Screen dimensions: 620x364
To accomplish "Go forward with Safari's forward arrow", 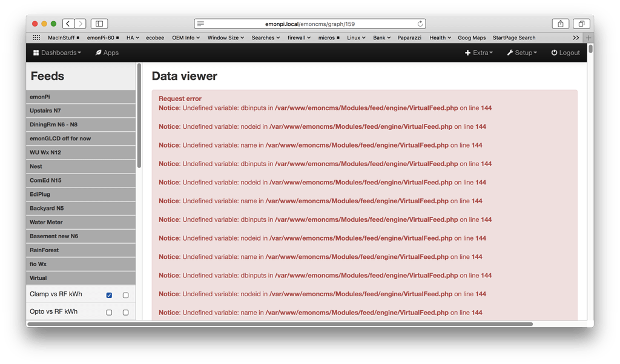I will pyautogui.click(x=81, y=24).
